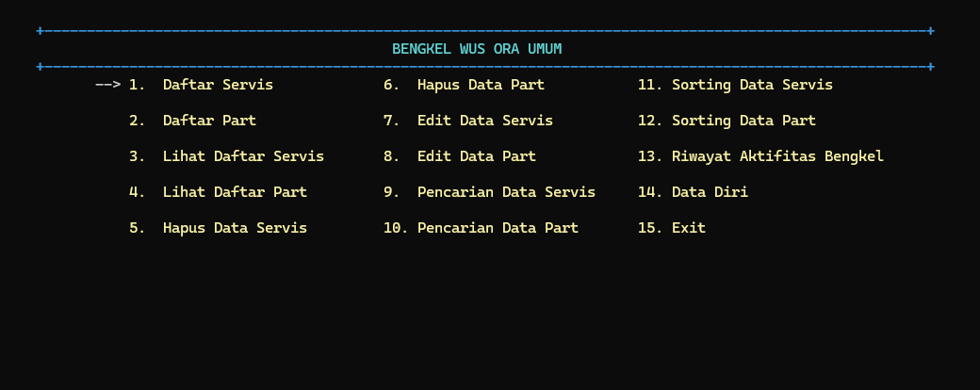Open Sorting Data Part item
This screenshot has width=980, height=390.
pyautogui.click(x=743, y=121)
